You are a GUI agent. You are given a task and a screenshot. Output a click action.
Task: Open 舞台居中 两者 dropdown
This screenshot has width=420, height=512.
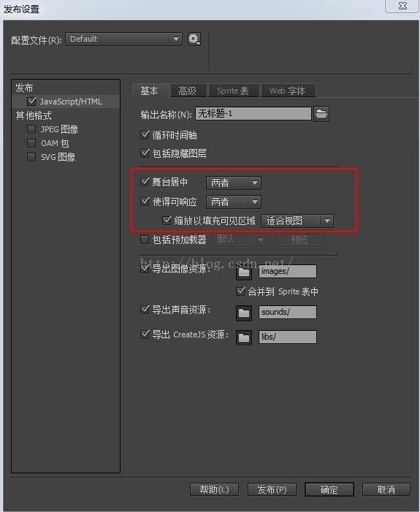(234, 183)
